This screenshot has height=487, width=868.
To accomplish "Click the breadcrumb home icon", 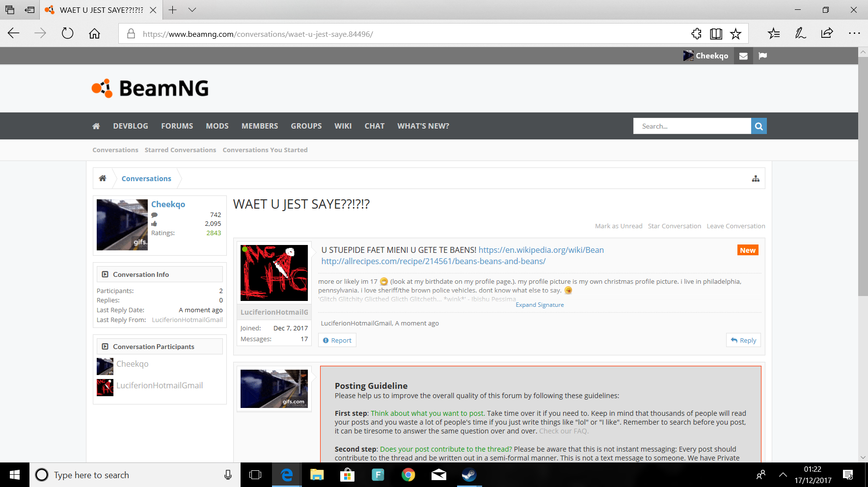I will 103,178.
